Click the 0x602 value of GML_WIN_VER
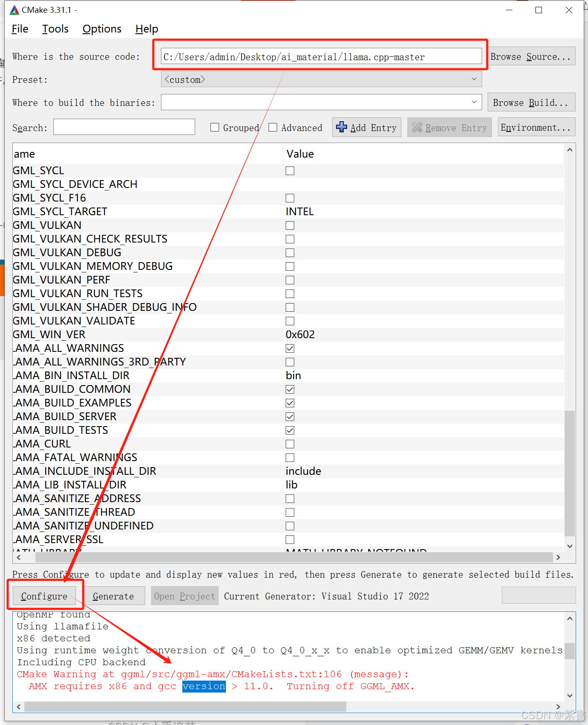Viewport: 588px width, 725px height. point(300,335)
